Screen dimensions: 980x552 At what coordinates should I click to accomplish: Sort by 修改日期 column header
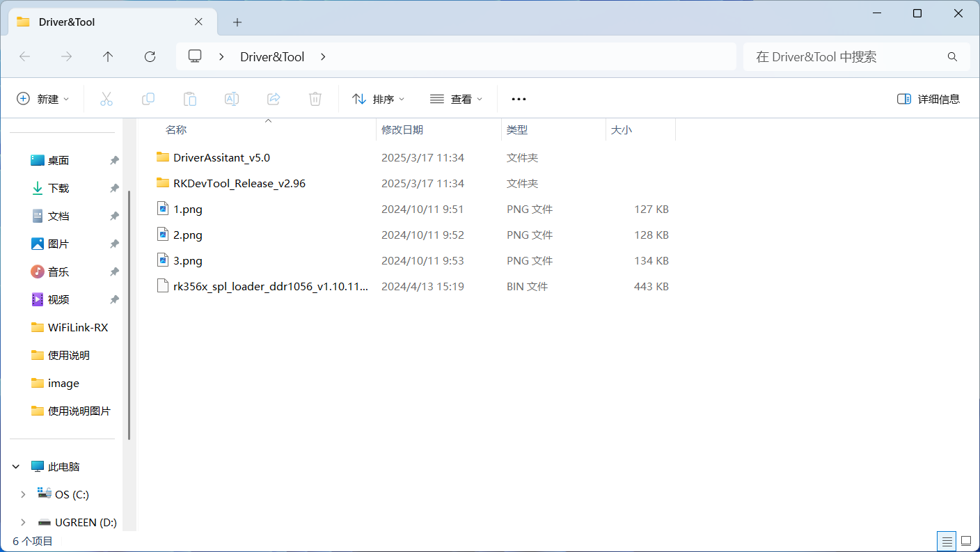[x=402, y=130]
